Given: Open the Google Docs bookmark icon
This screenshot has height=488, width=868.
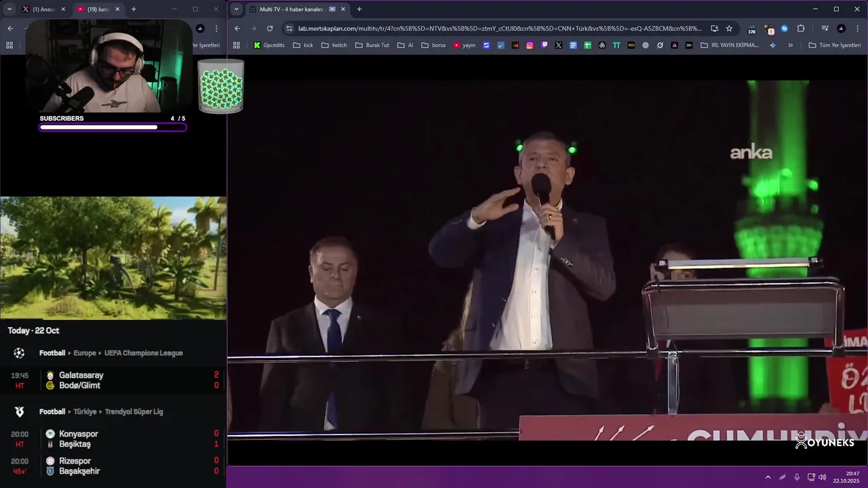Looking at the screenshot, I should coord(573,45).
